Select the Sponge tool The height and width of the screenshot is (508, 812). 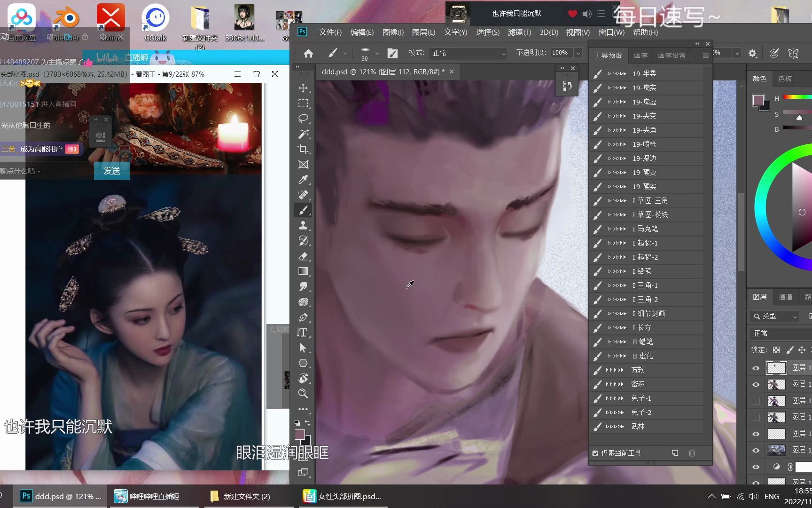click(303, 302)
